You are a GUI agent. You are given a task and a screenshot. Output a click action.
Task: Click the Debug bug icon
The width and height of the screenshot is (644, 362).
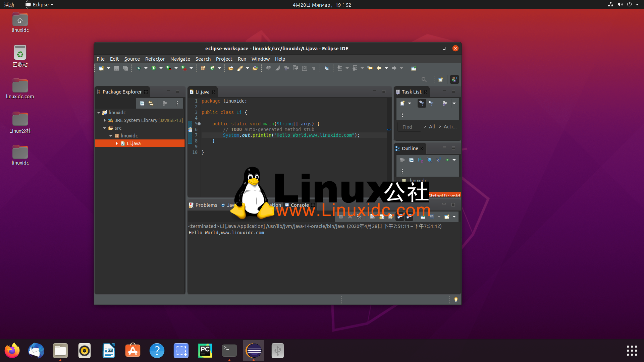pyautogui.click(x=139, y=68)
